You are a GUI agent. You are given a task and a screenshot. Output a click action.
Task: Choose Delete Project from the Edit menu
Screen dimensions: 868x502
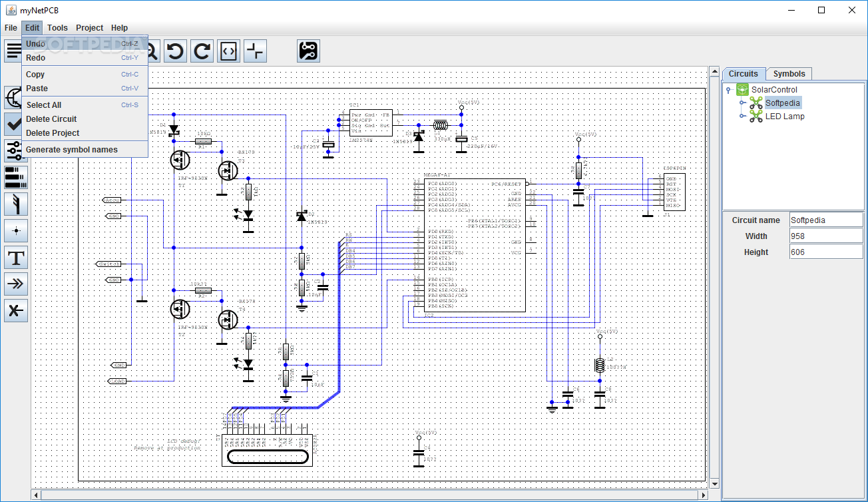[x=85, y=133]
